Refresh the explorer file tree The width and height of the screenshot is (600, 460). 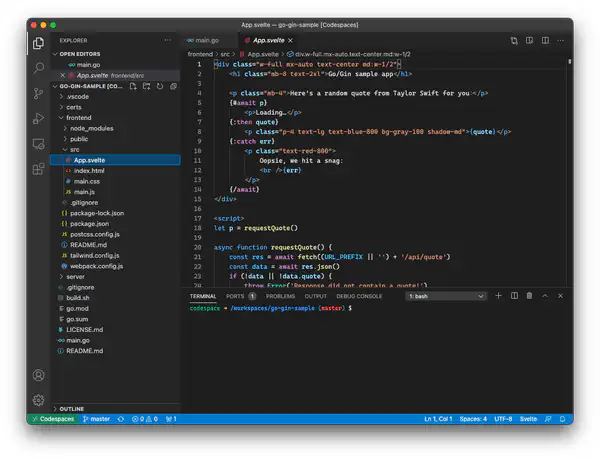(161, 86)
